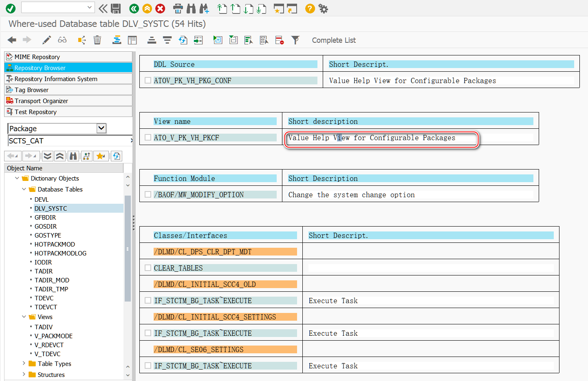
Task: Click the Help question mark icon
Action: coord(310,9)
